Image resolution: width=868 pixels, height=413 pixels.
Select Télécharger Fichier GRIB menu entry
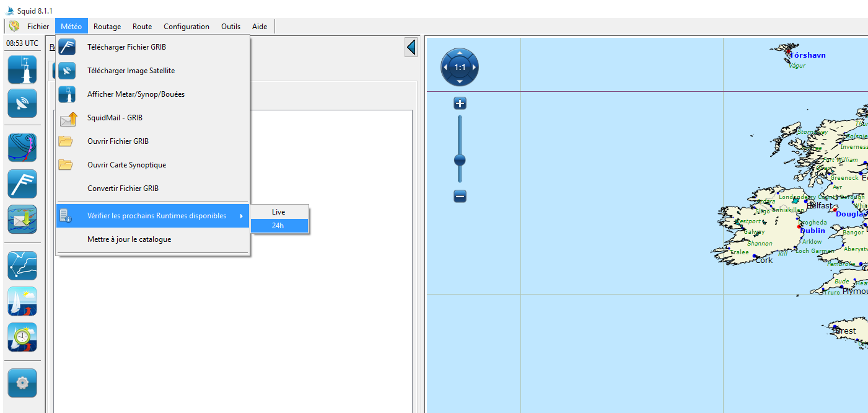click(126, 47)
